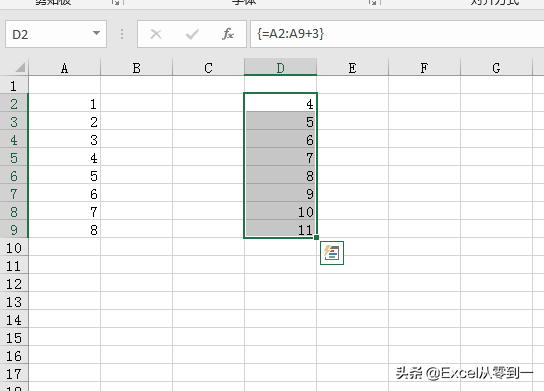Click cell A2 containing 1
Screen dimensions: 544x391
(x=65, y=103)
